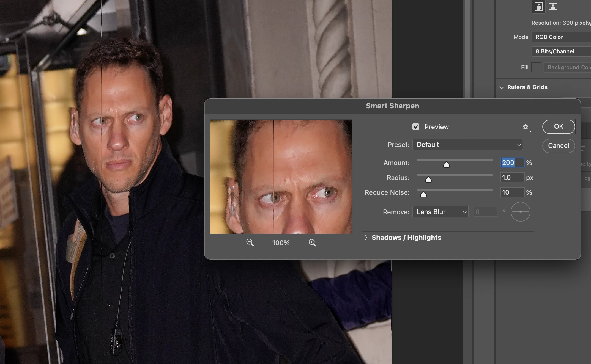Open Smart Sharpen gear settings menu
591x364 pixels.
coord(526,127)
